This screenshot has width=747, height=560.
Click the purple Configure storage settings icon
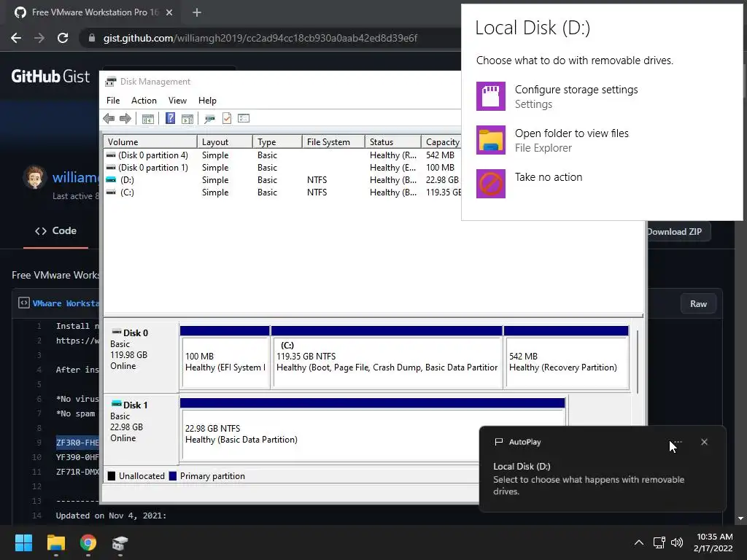(491, 96)
